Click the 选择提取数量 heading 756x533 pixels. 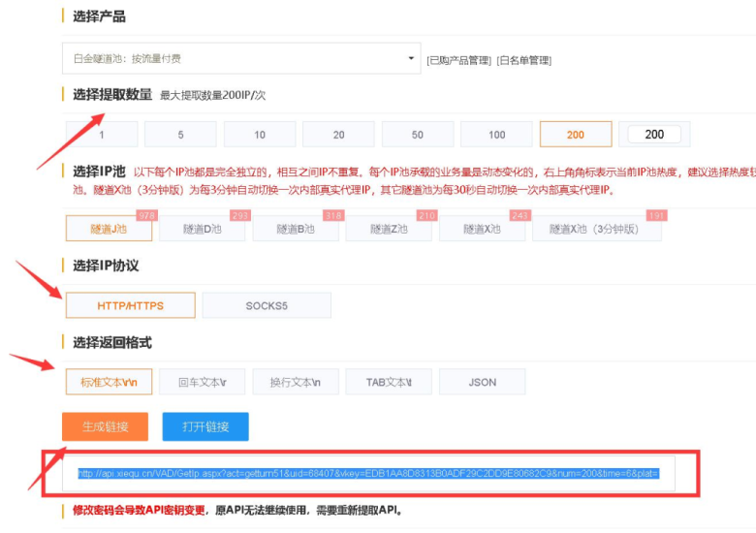[x=112, y=94]
